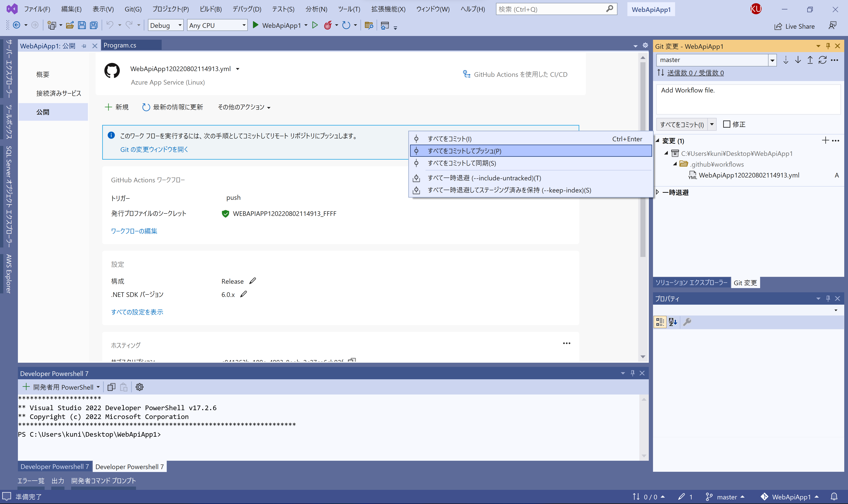Click Alphabetical sort icon in Properties

[673, 322]
